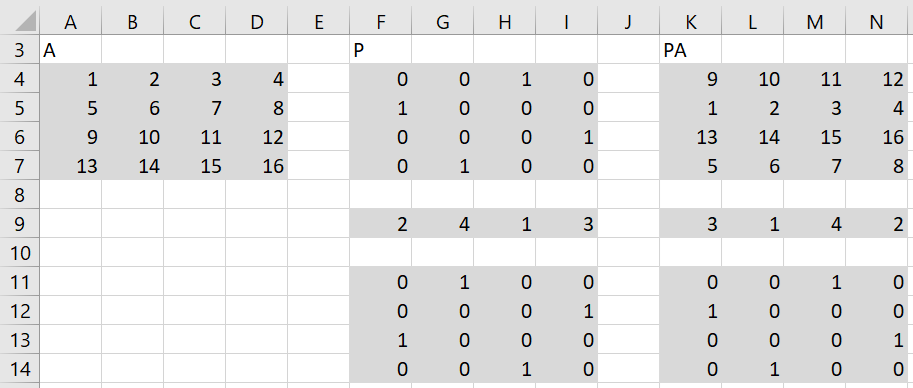Select row 14 header

20,369
